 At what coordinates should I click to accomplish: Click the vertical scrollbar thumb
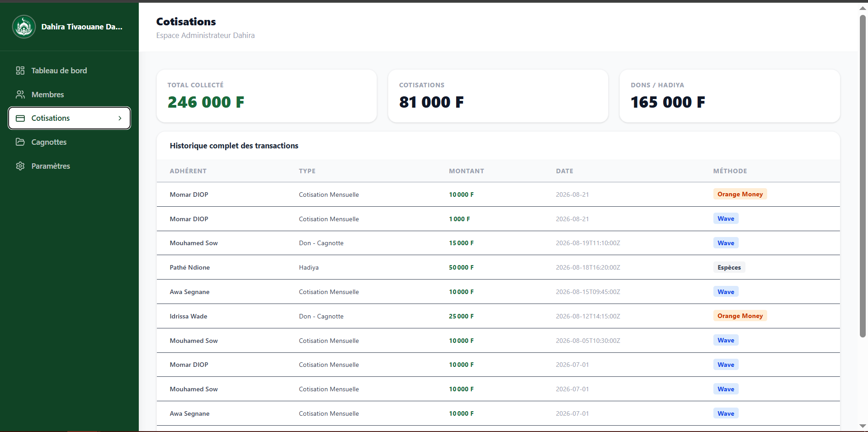863,176
